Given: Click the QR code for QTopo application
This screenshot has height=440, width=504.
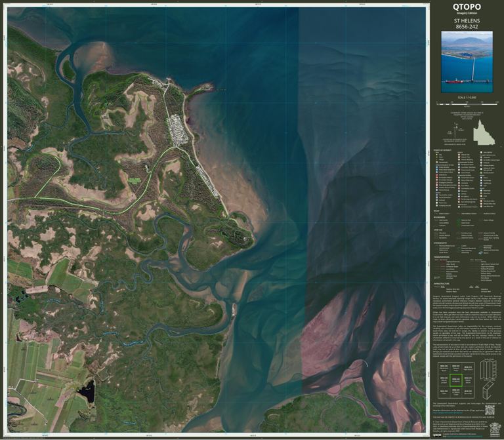Looking at the screenshot, I should click(x=490, y=410).
